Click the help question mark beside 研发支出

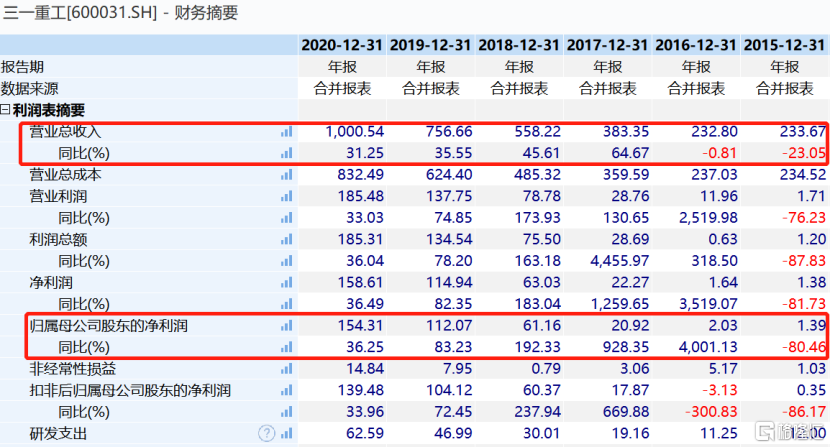click(x=266, y=434)
